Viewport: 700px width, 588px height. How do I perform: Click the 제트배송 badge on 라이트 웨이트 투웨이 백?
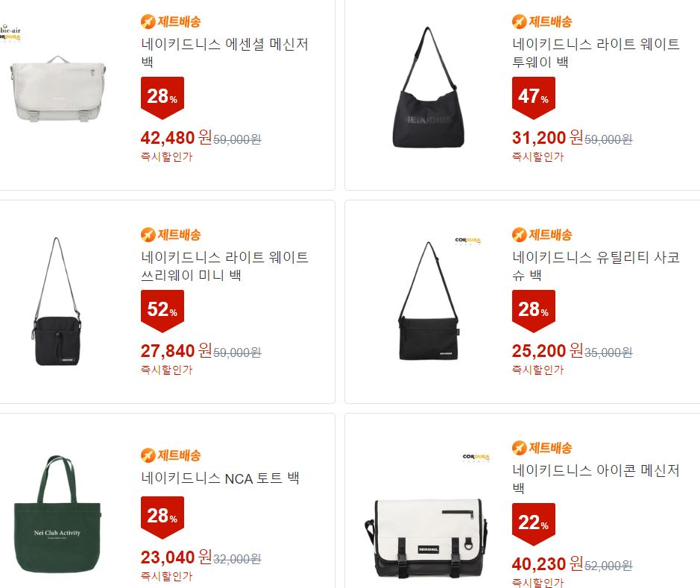point(542,22)
